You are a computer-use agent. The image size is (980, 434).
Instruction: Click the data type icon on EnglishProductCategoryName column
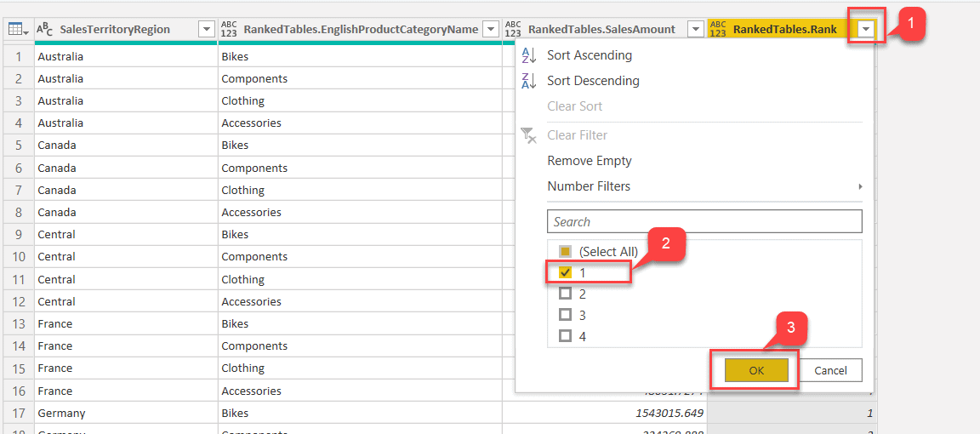point(229,30)
